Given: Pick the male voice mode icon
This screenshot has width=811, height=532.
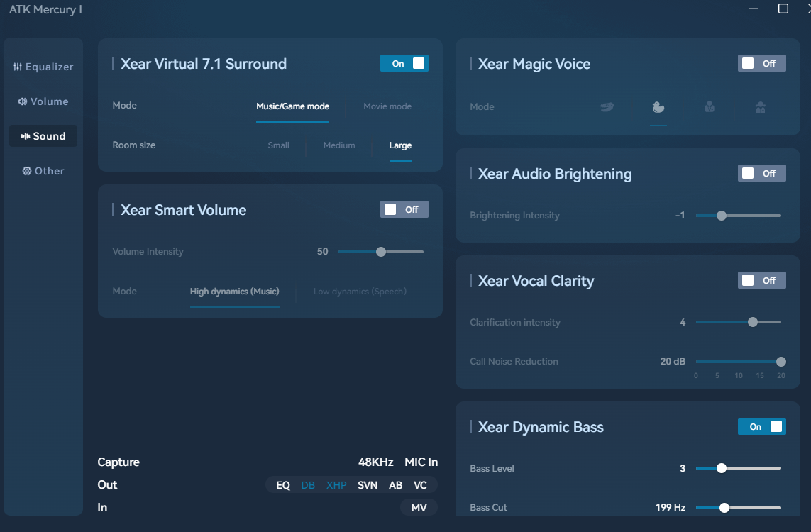Looking at the screenshot, I should click(x=710, y=107).
